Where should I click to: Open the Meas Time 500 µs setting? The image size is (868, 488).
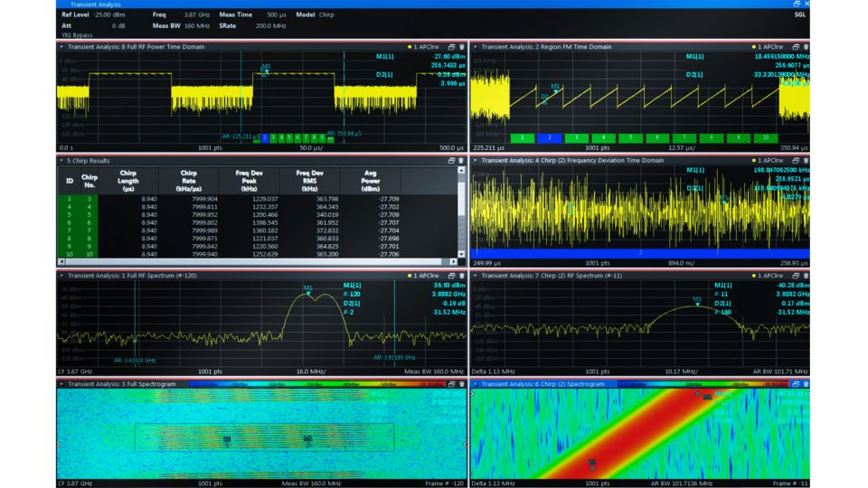[252, 15]
